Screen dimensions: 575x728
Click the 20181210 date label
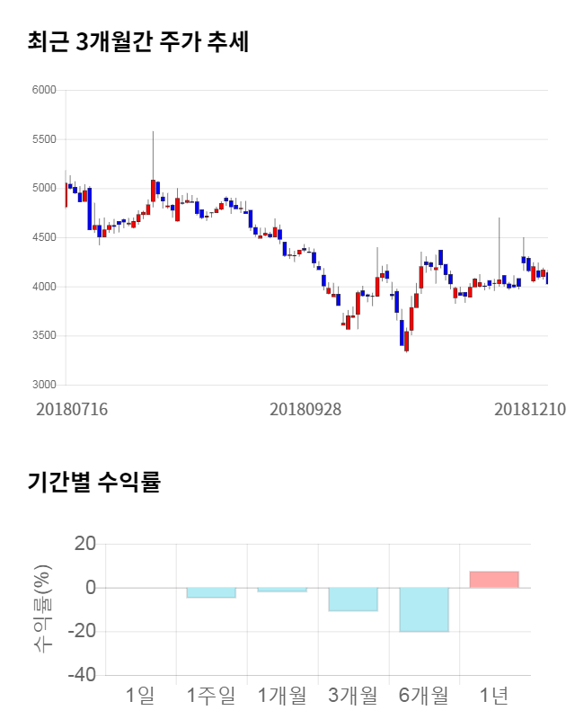(x=530, y=409)
